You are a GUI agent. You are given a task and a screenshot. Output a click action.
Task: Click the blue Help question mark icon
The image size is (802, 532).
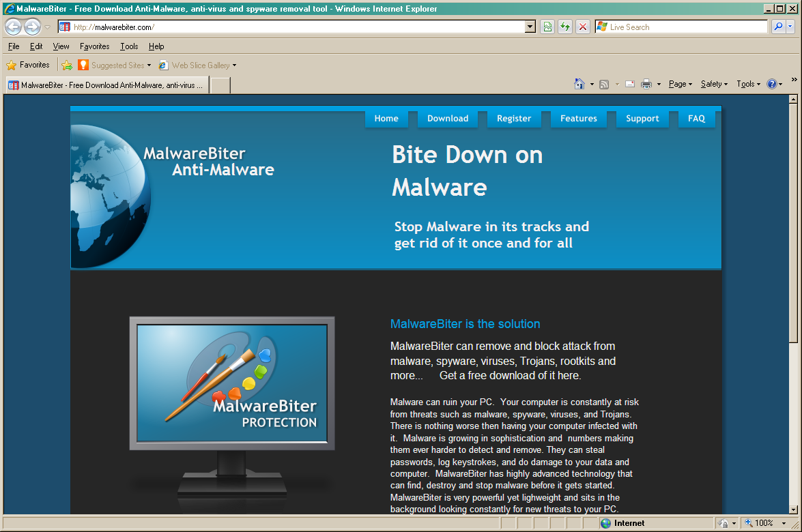(772, 84)
